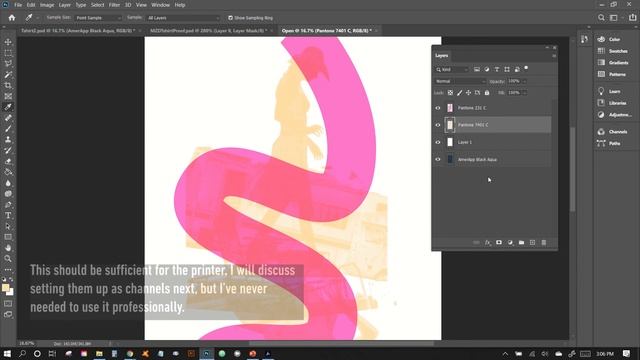Create a new layer in Layers panel
The width and height of the screenshot is (640, 360).
(532, 242)
